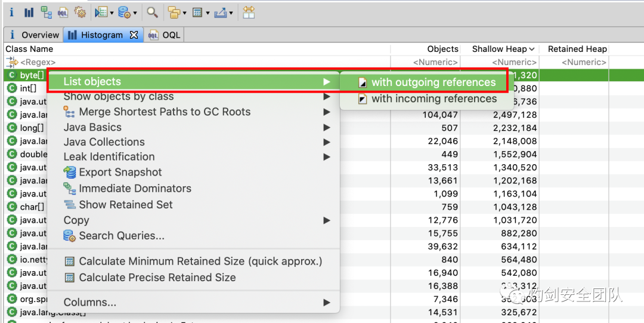Run the expert system reports icon
Image resolution: width=644 pixels, height=323 pixels.
coord(101,13)
